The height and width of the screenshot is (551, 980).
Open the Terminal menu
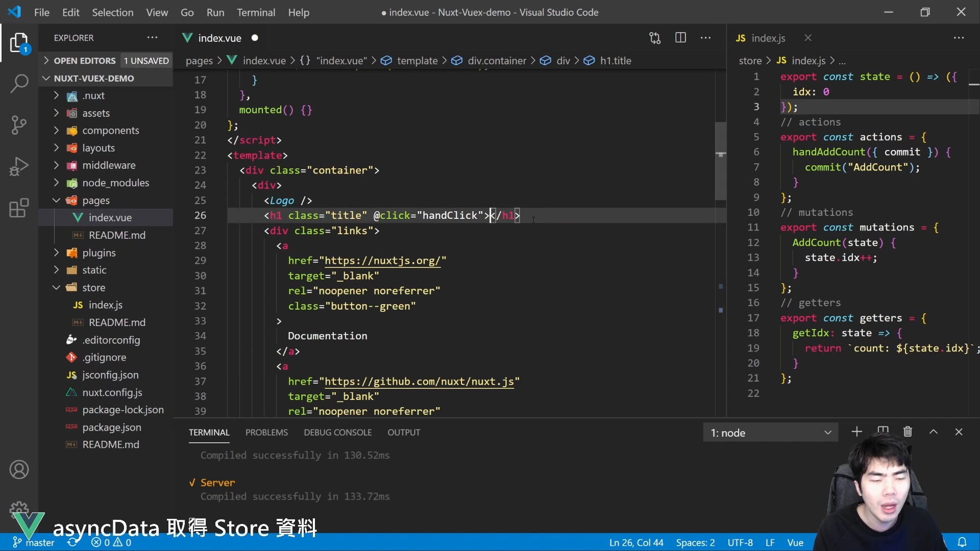(256, 12)
